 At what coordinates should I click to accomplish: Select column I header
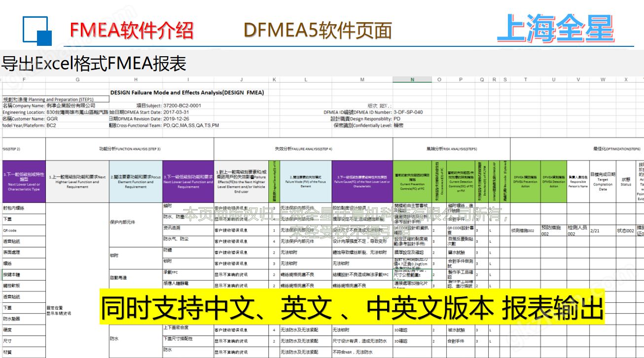(x=188, y=79)
